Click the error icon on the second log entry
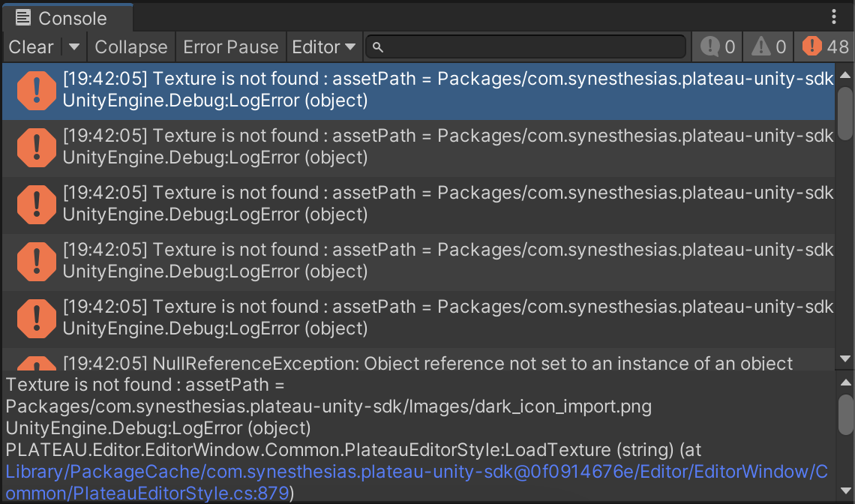Screen dimensions: 855x504 pyautogui.click(x=36, y=147)
